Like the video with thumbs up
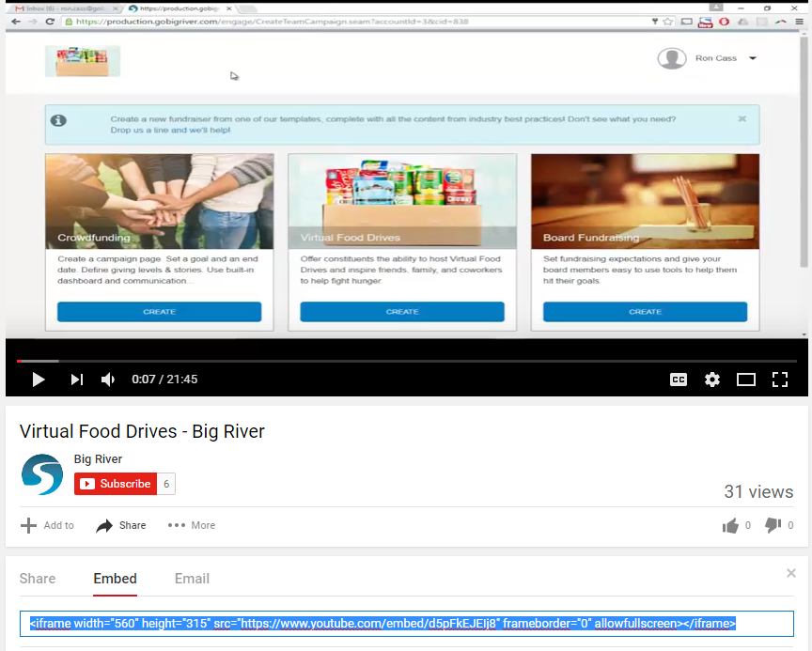The width and height of the screenshot is (812, 651). point(730,525)
